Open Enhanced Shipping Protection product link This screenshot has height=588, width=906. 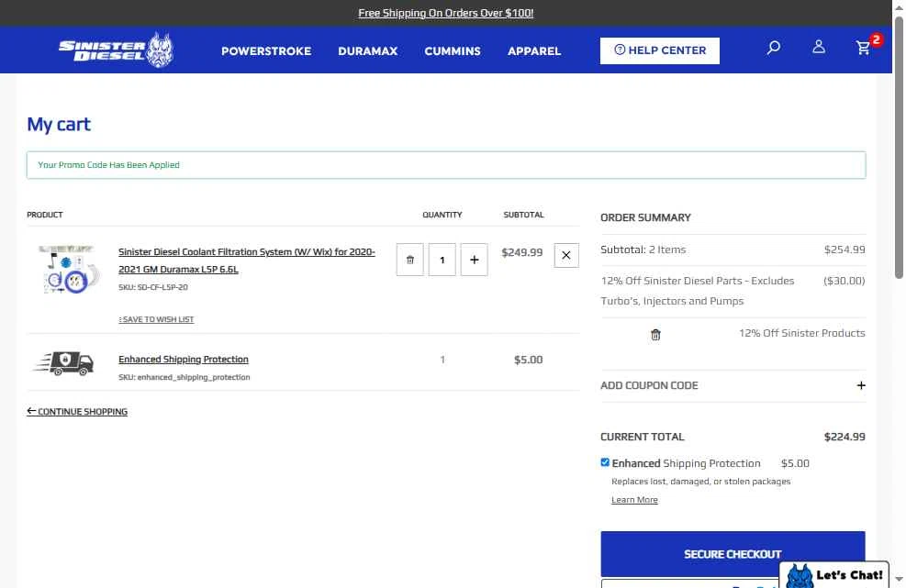click(x=184, y=360)
